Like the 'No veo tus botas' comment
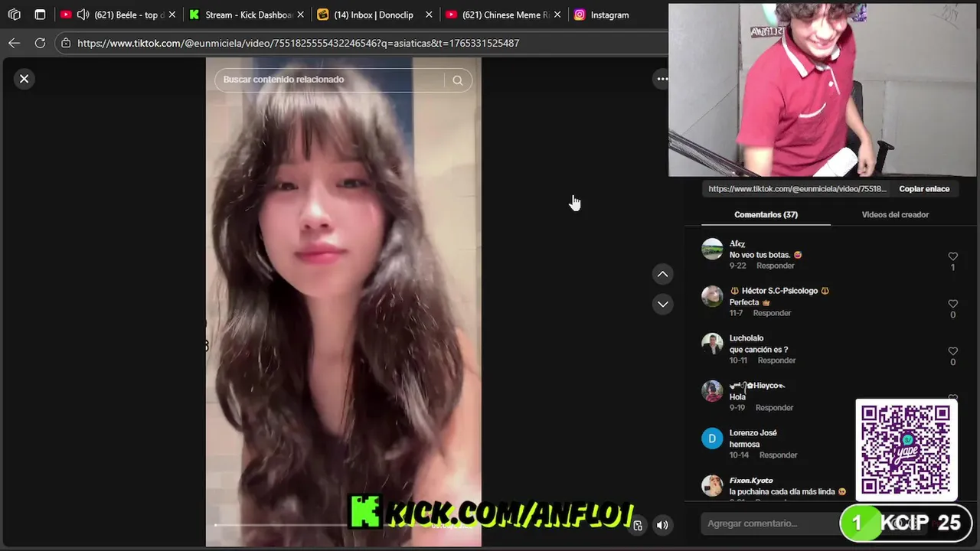This screenshot has height=551, width=980. (952, 256)
